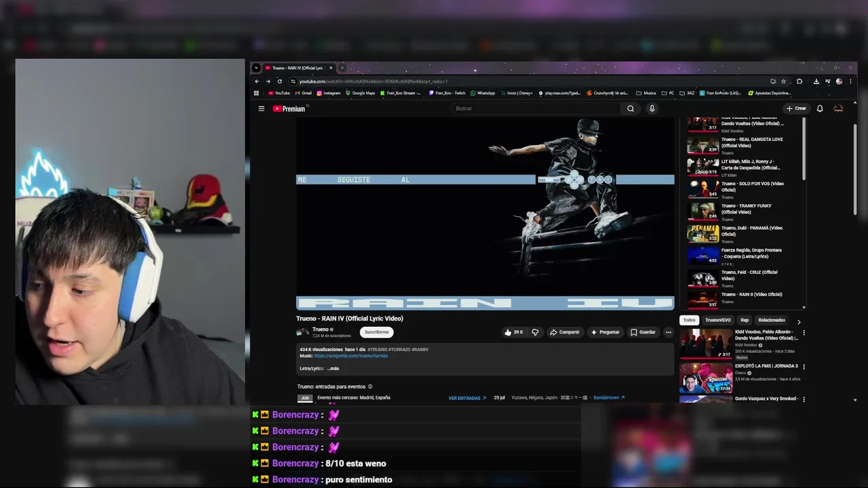868x488 pixels.
Task: Open the Musica bookmarks folder
Action: (646, 93)
